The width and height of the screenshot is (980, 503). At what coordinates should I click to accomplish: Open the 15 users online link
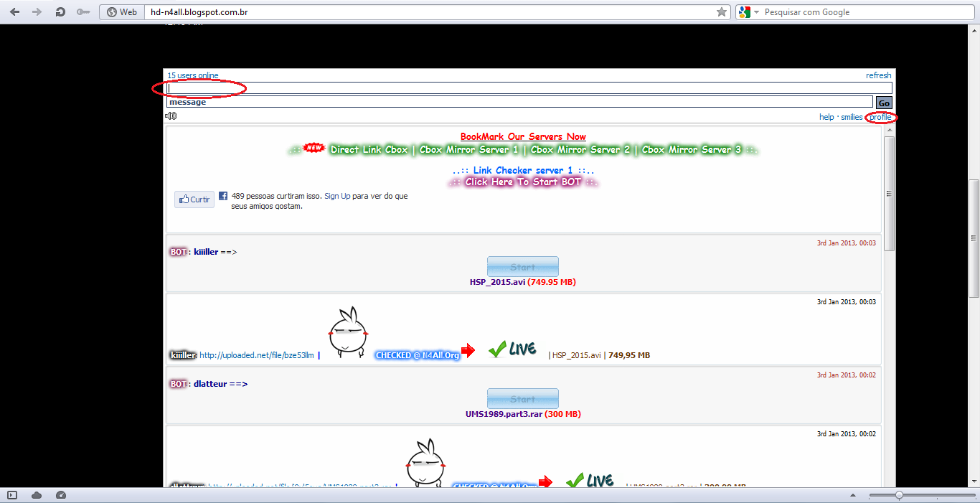click(193, 75)
